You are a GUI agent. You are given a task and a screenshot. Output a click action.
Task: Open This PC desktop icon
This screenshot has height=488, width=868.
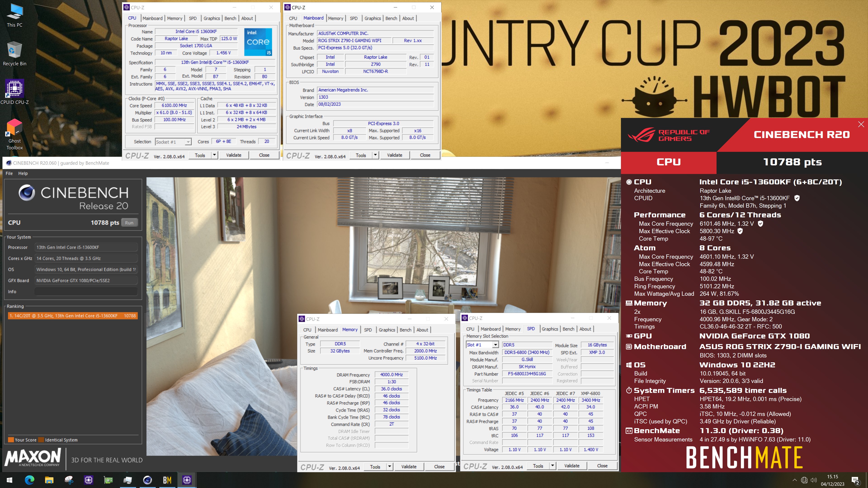tap(14, 16)
